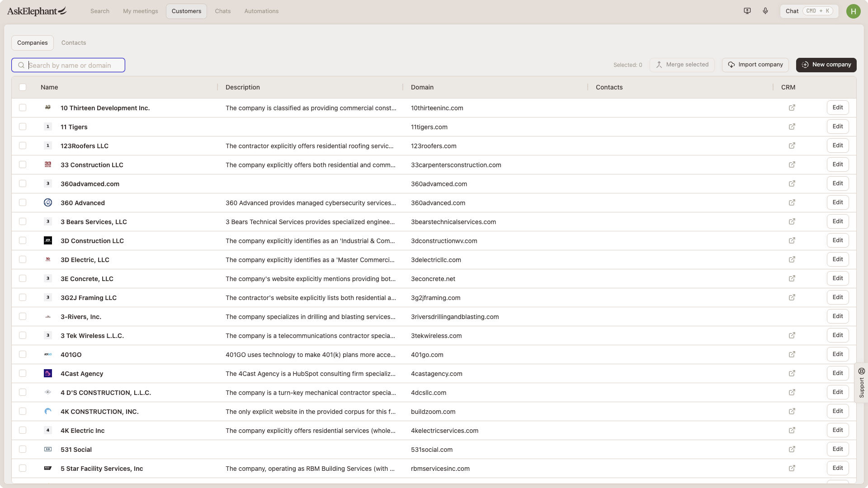Open CRM link for 3D Construction LLC
This screenshot has height=488, width=868.
pyautogui.click(x=792, y=240)
